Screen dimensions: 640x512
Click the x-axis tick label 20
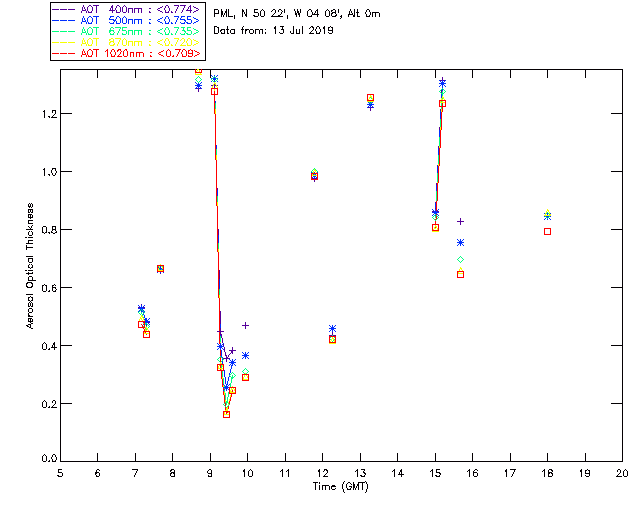tap(622, 473)
